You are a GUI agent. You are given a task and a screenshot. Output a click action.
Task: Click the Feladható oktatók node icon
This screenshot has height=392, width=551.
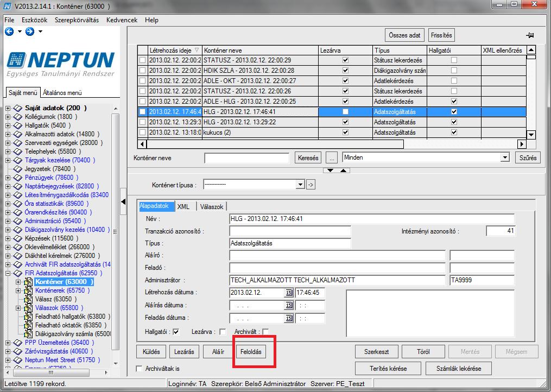point(28,325)
